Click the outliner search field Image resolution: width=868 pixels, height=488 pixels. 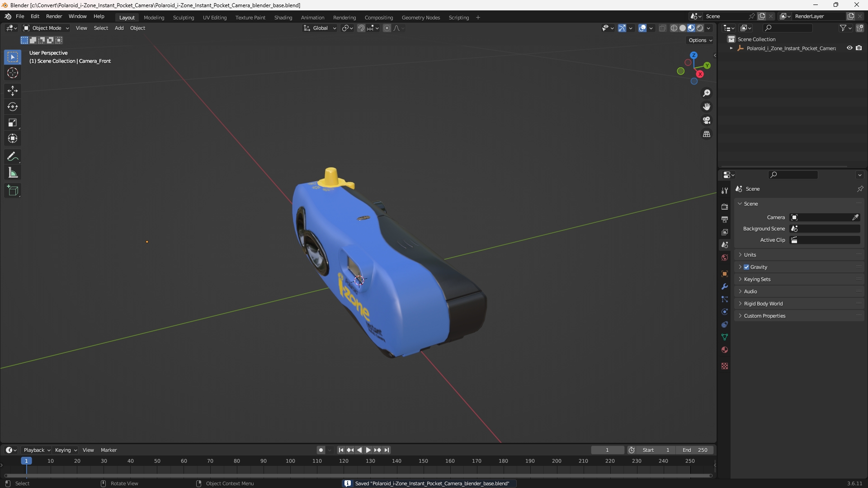787,28
